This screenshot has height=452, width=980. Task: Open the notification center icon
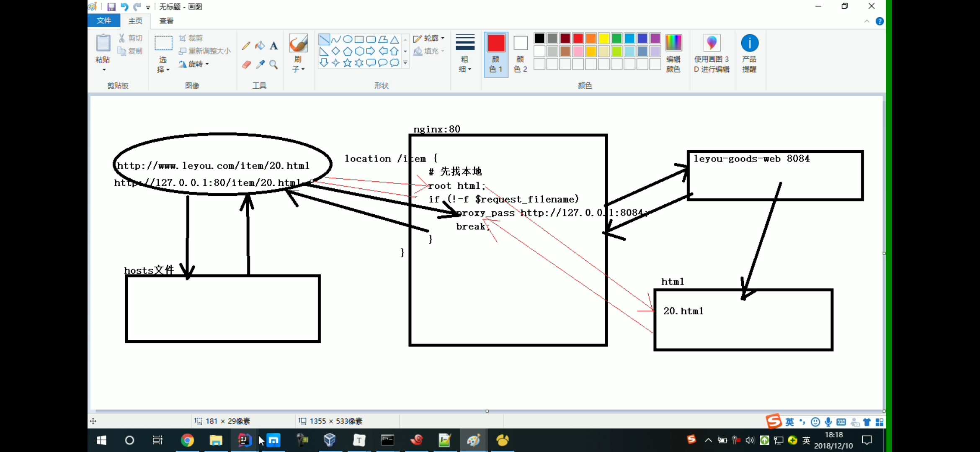[867, 440]
